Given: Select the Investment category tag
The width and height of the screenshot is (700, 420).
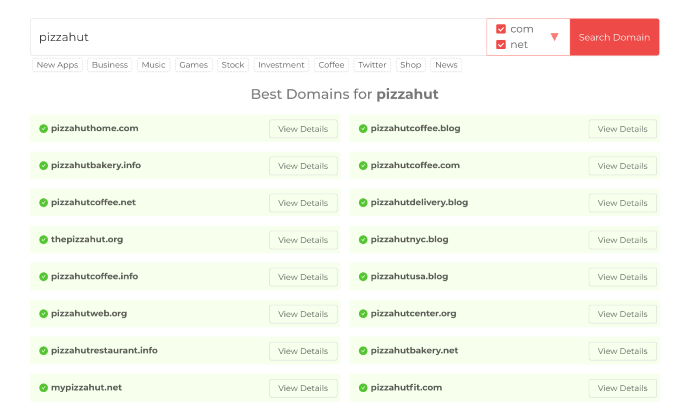Looking at the screenshot, I should 281,65.
